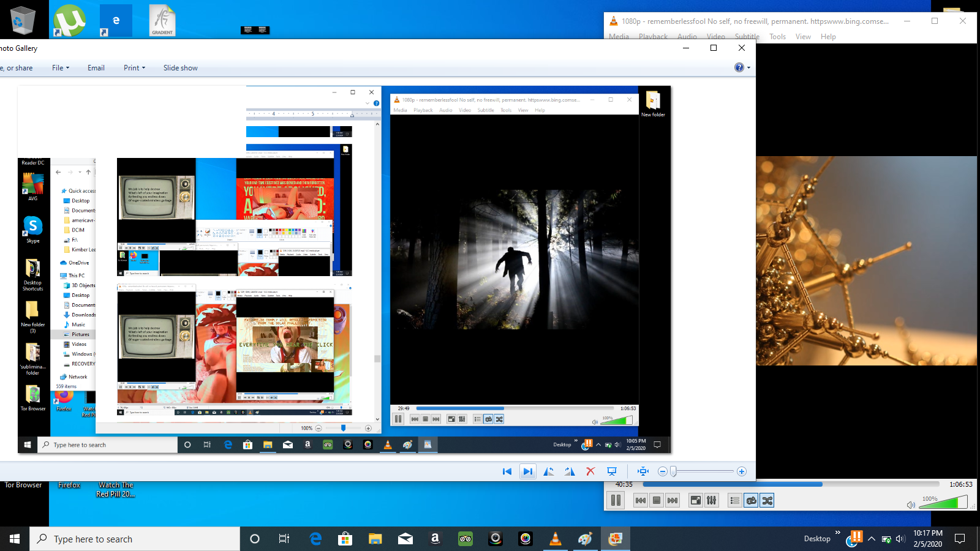The image size is (980, 551).
Task: Skip to previous media in VLC
Action: tap(641, 500)
